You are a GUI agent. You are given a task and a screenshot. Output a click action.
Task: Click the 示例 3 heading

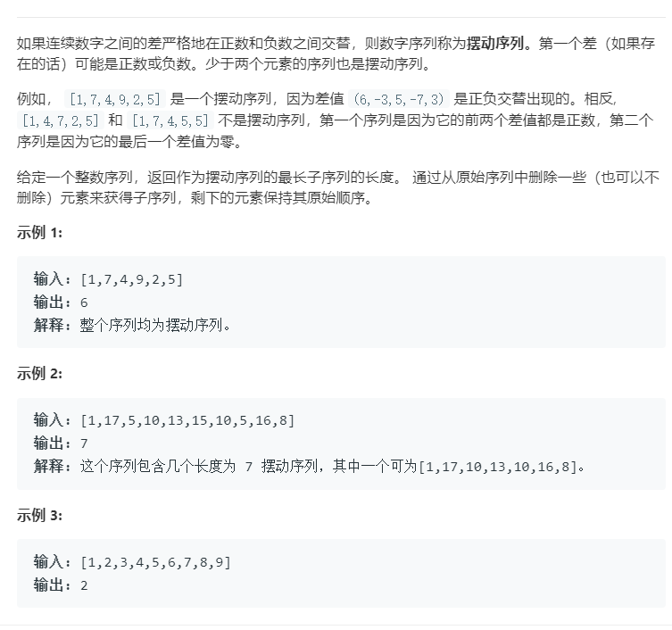click(x=39, y=515)
